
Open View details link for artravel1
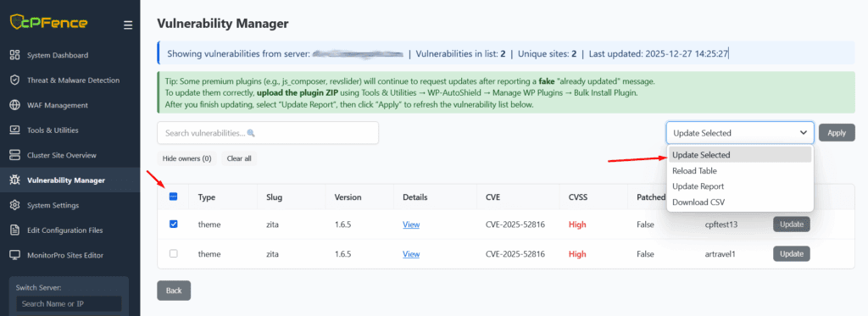(411, 254)
